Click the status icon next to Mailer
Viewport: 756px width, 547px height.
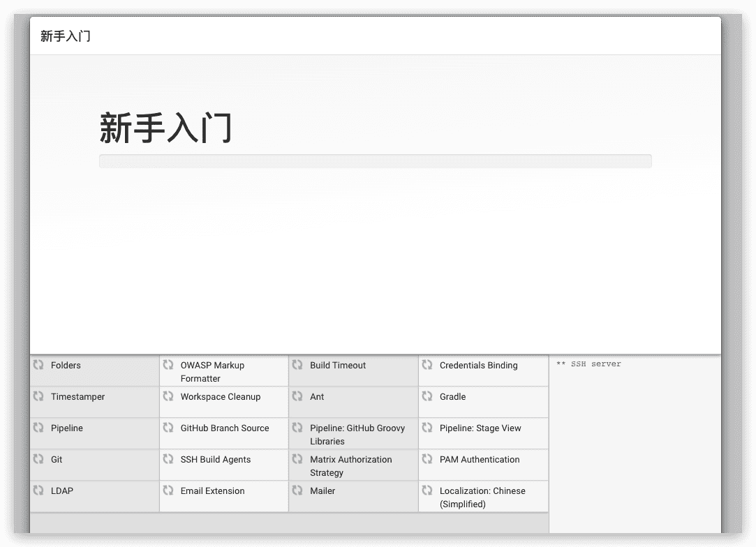tap(297, 490)
